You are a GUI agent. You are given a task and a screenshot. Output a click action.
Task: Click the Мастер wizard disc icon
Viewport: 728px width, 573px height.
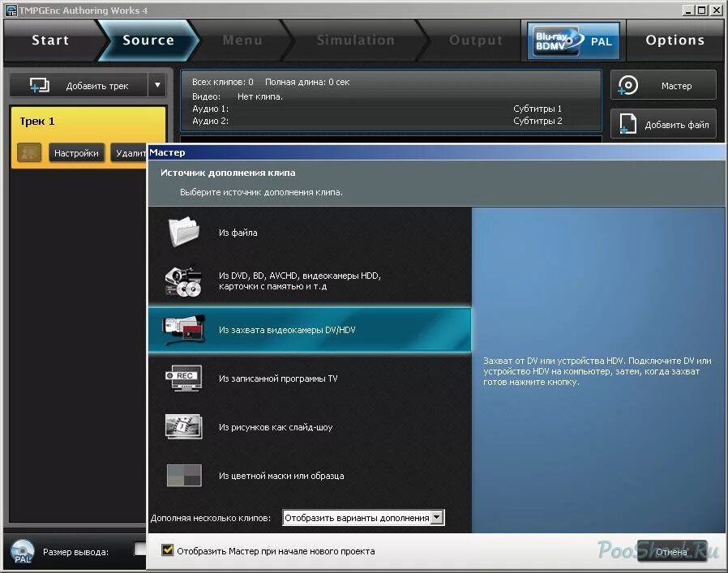628,85
